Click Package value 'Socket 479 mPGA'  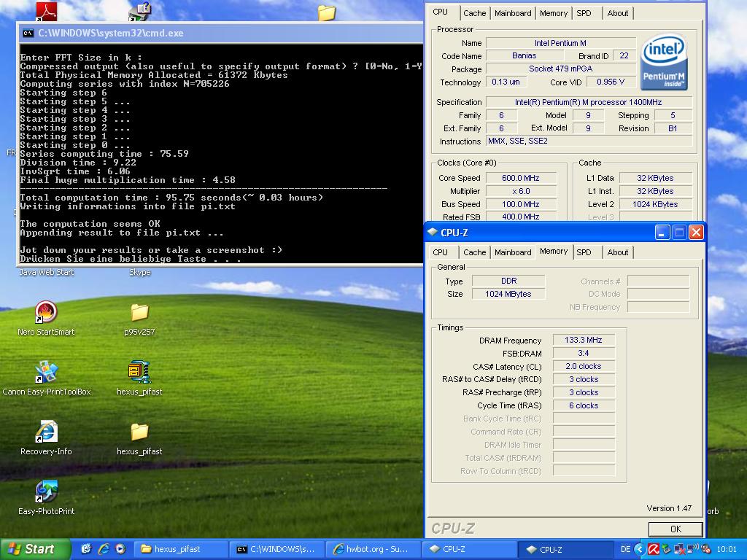point(561,69)
